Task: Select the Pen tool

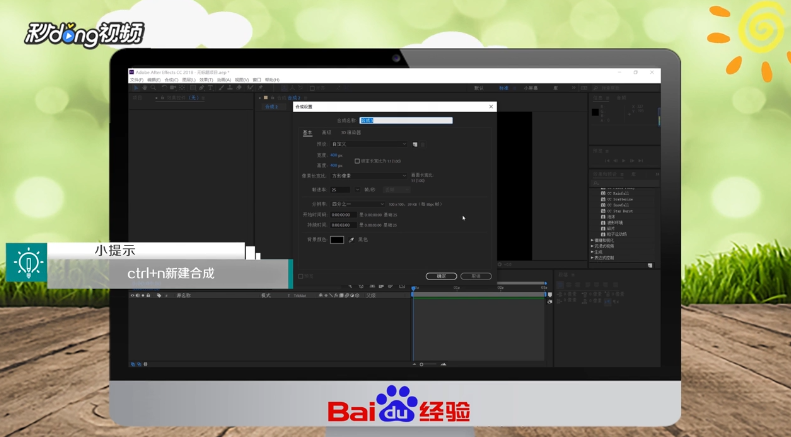Action: (201, 88)
